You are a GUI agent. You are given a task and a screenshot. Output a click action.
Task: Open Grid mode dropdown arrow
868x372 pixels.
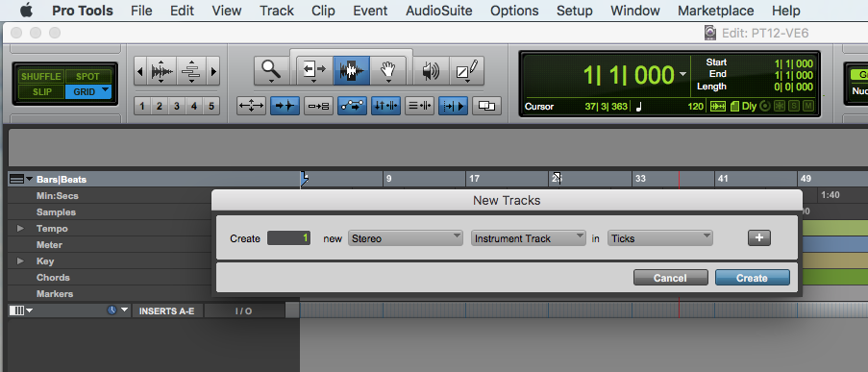(x=105, y=90)
